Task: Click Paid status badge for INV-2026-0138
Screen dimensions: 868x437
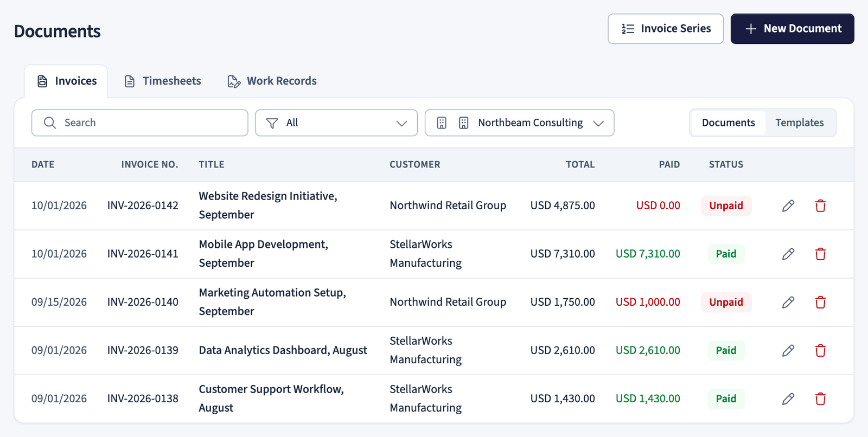Action: (x=726, y=399)
